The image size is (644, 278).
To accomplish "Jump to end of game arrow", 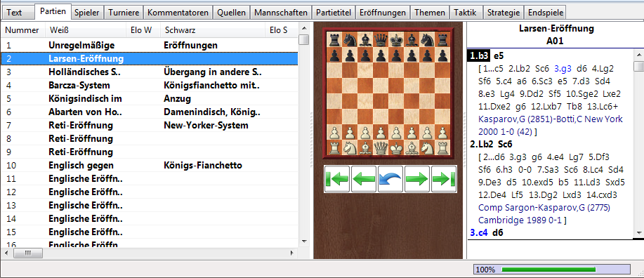I will (x=444, y=179).
